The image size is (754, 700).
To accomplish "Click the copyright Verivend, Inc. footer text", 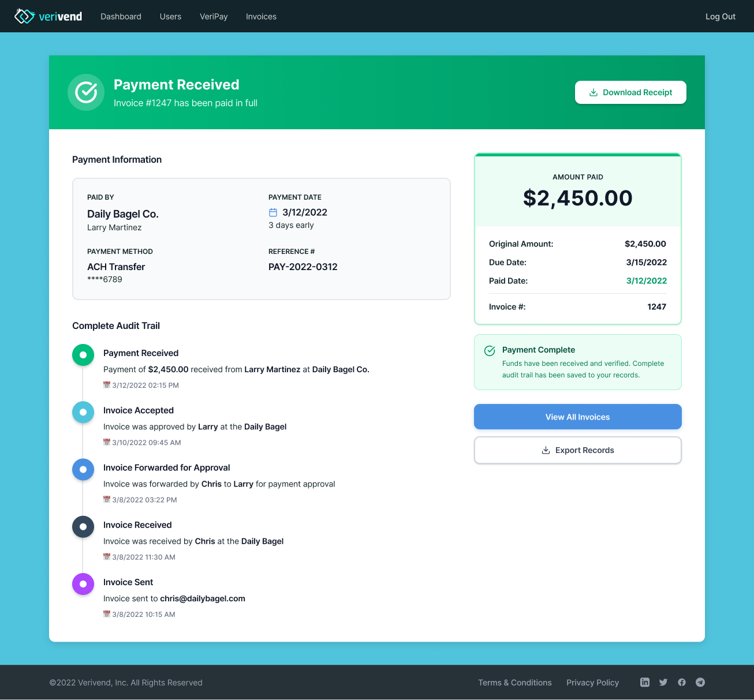I will (126, 682).
